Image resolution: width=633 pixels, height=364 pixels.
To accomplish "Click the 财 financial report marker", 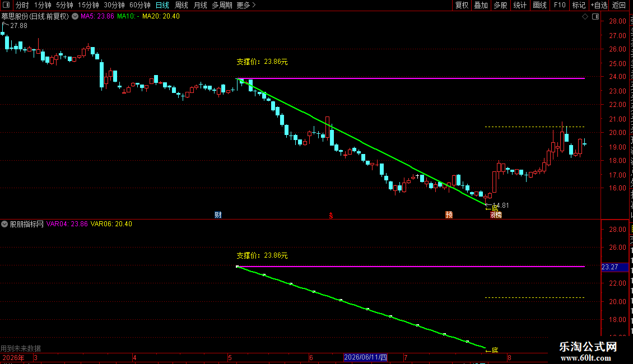I will [x=218, y=214].
